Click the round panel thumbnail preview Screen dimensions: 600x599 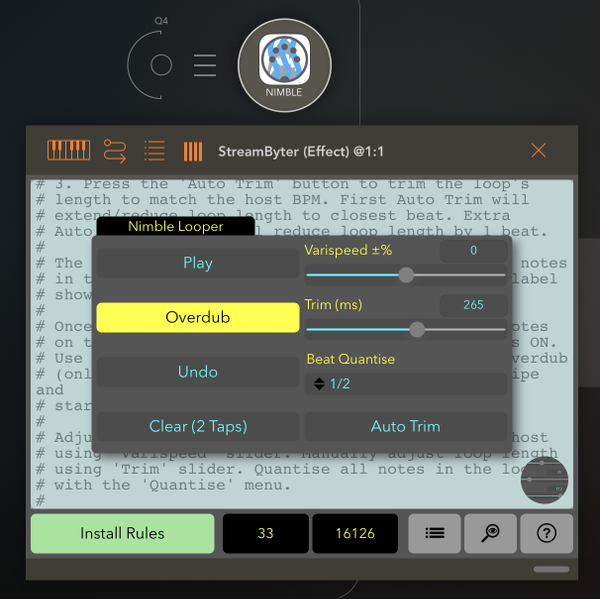point(544,480)
